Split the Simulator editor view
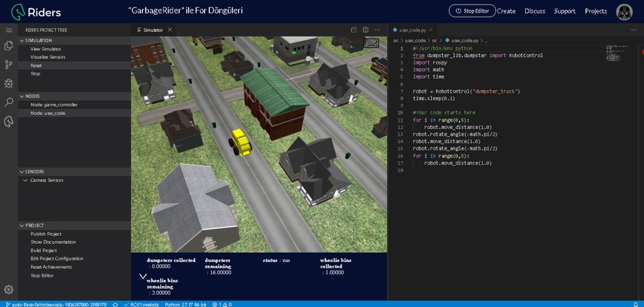This screenshot has width=644, height=307. coord(366,30)
